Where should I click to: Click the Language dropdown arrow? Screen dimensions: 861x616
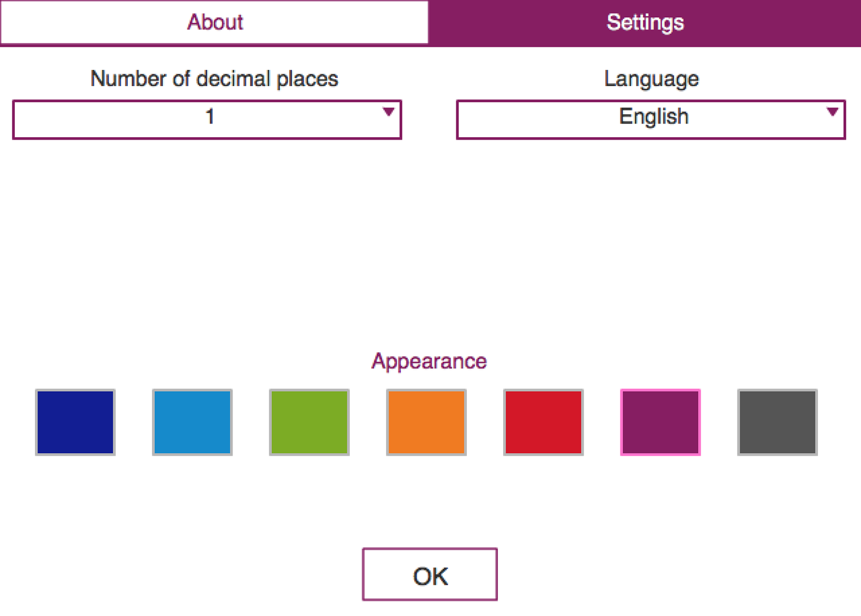[832, 112]
